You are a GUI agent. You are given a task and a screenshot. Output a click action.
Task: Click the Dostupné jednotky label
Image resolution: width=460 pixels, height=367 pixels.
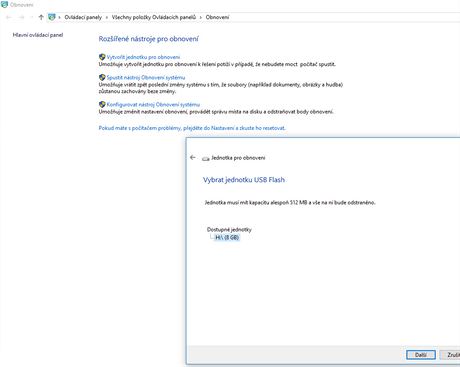[229, 229]
